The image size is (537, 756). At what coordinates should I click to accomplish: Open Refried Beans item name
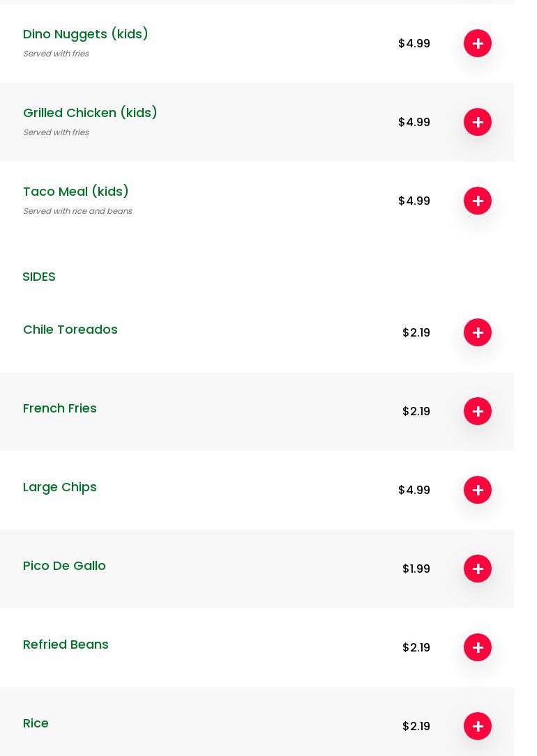66,645
